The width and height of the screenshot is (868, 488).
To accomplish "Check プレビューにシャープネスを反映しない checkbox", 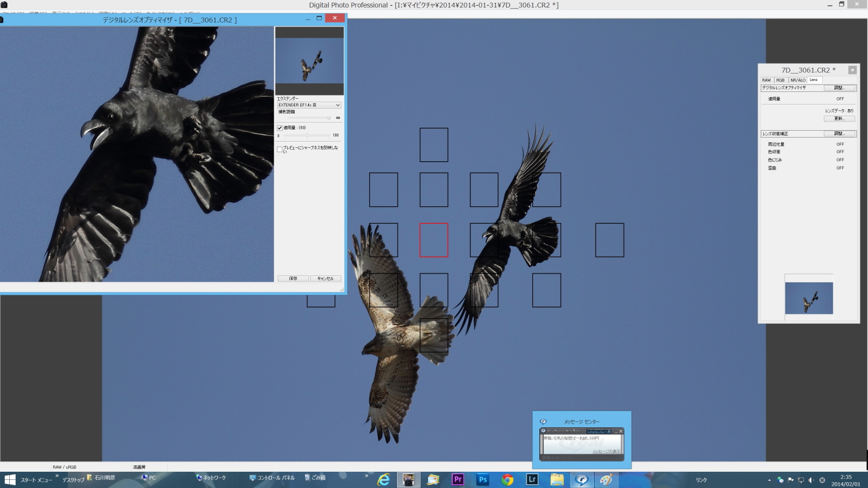I will click(280, 149).
